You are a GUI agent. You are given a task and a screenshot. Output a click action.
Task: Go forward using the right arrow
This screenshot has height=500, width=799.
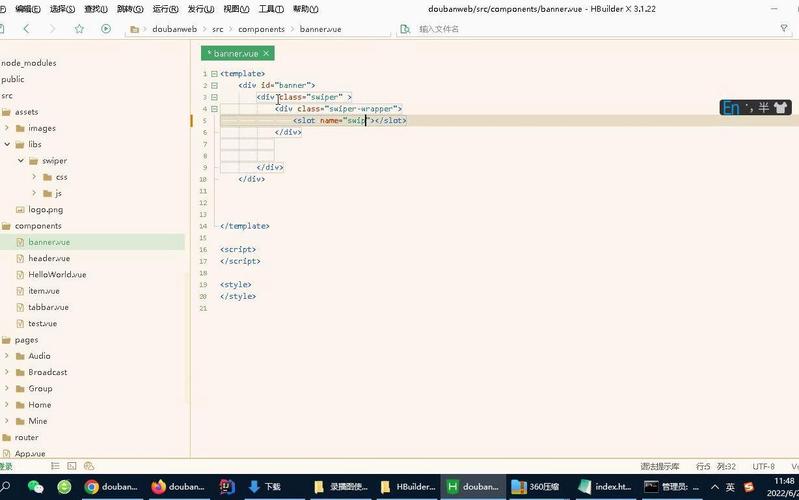(x=52, y=29)
